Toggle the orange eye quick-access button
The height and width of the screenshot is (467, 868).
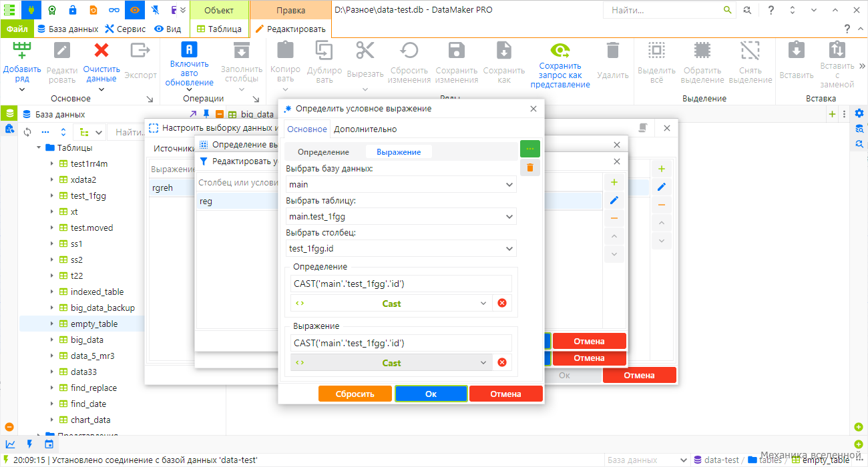pos(135,10)
